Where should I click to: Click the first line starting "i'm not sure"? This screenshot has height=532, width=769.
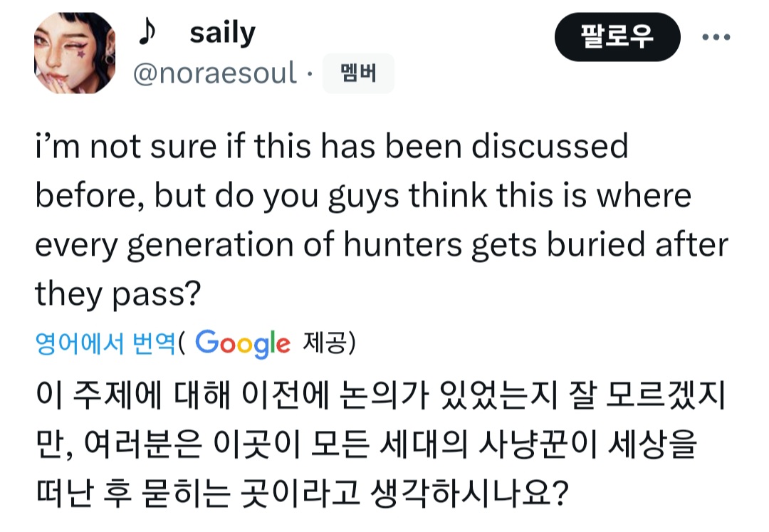(332, 147)
